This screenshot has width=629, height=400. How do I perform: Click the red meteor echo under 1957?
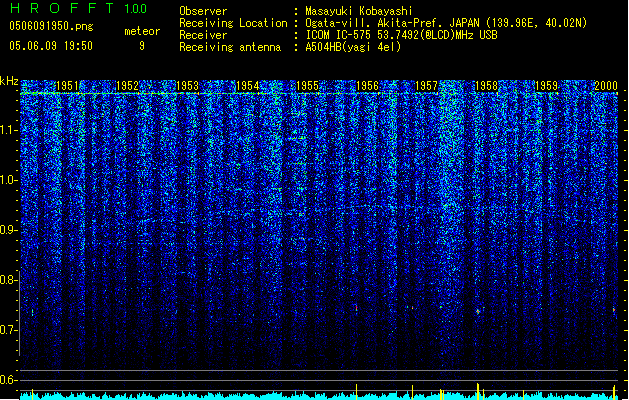(x=412, y=308)
